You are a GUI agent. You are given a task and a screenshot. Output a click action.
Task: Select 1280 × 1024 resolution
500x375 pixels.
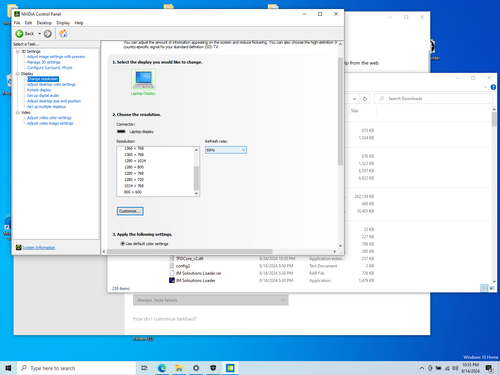click(135, 161)
